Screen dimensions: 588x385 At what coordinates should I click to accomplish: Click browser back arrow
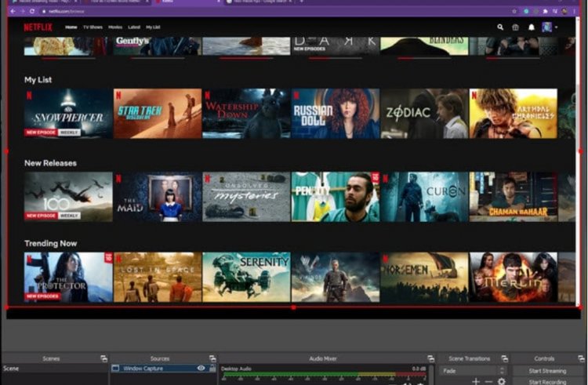pos(13,11)
